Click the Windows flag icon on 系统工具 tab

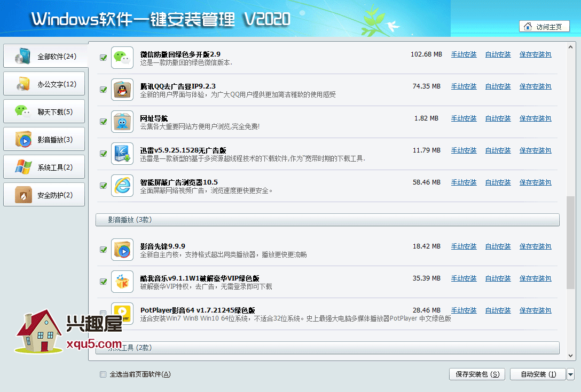(x=23, y=167)
